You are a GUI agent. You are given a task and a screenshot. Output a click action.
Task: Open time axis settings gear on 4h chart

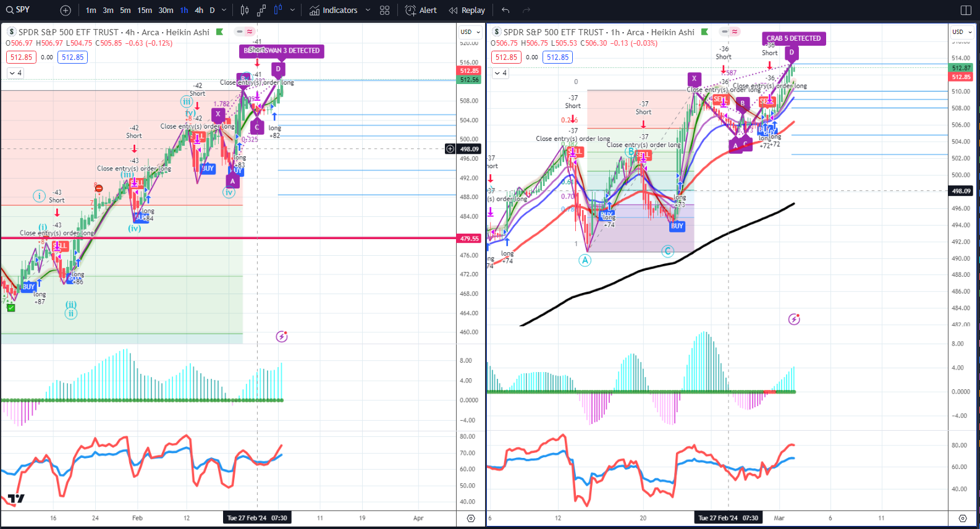(x=471, y=518)
